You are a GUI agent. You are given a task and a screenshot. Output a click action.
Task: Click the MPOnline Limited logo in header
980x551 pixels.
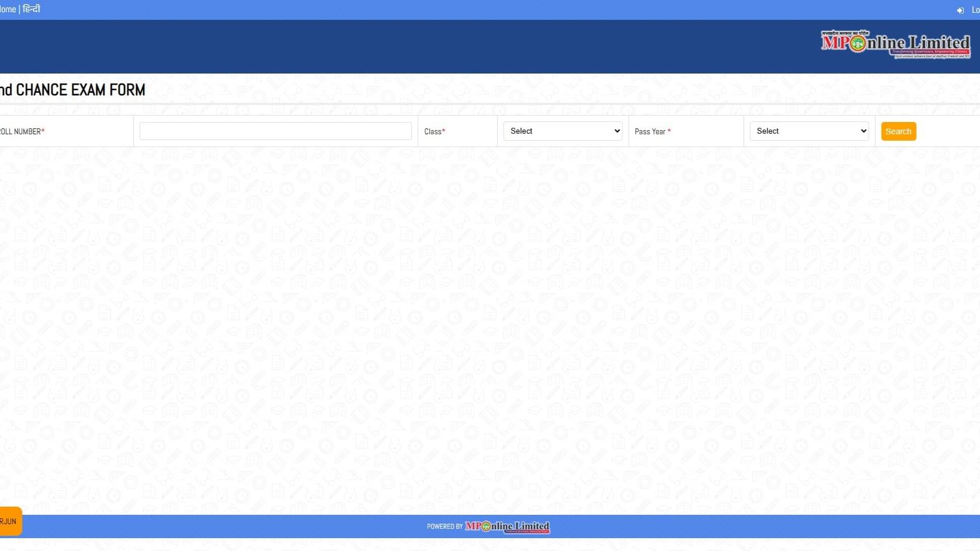click(895, 44)
